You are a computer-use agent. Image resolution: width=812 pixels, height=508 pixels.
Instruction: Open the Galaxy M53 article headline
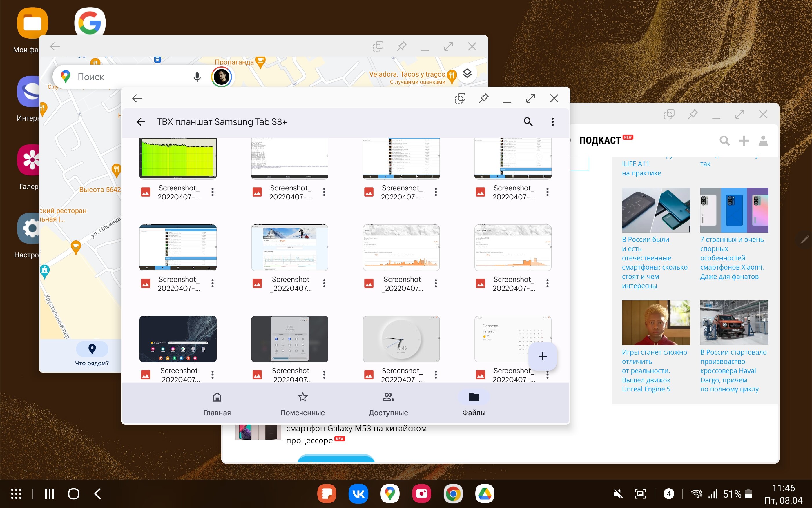click(356, 434)
